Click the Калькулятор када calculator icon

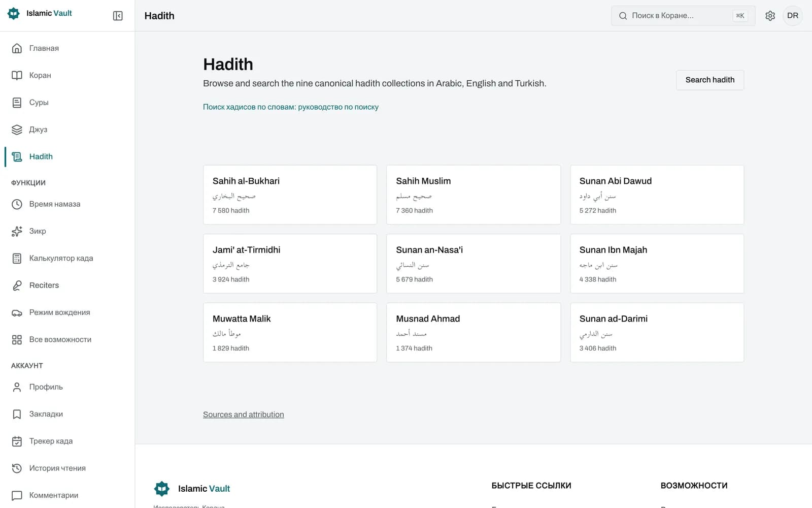point(17,258)
